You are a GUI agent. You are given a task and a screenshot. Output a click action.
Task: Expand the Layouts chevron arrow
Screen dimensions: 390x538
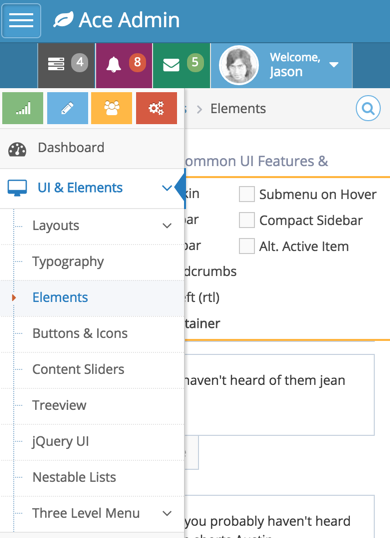pyautogui.click(x=167, y=226)
